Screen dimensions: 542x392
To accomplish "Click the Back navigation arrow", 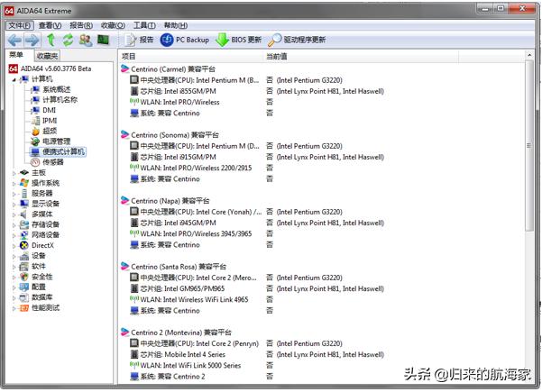I will click(14, 40).
